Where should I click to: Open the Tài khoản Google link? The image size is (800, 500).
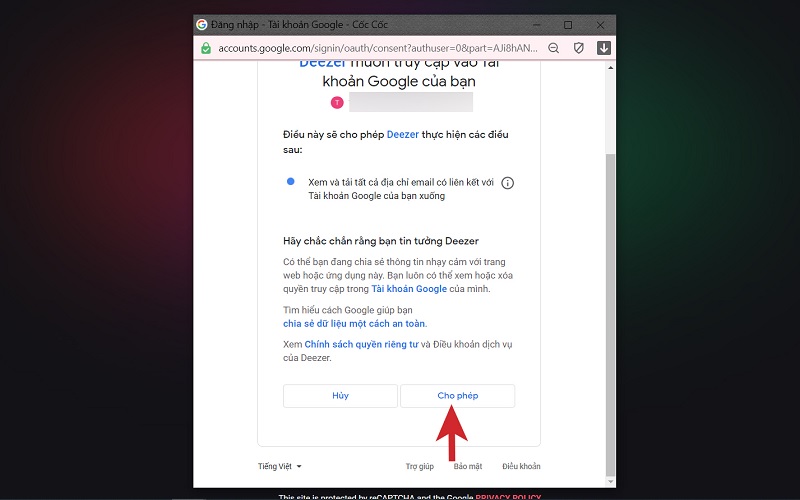pos(409,289)
